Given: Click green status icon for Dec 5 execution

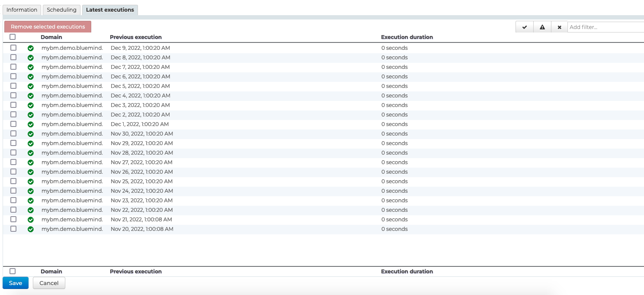Looking at the screenshot, I should [x=31, y=86].
